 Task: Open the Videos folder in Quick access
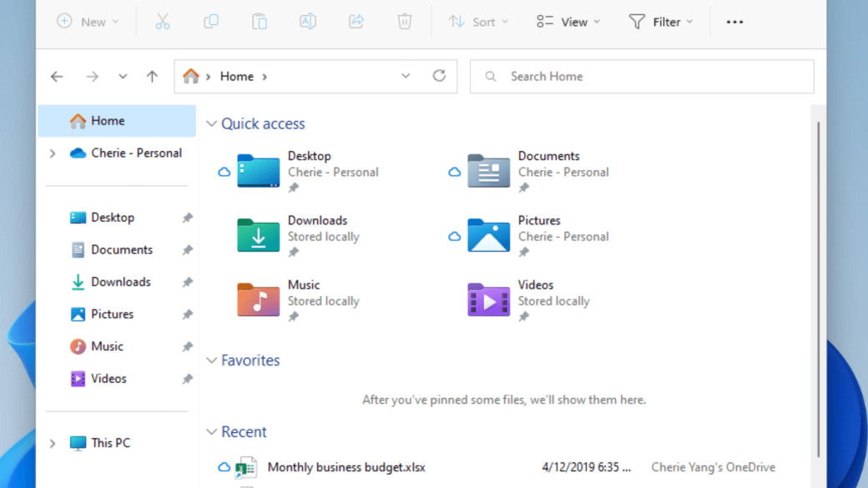coord(528,300)
